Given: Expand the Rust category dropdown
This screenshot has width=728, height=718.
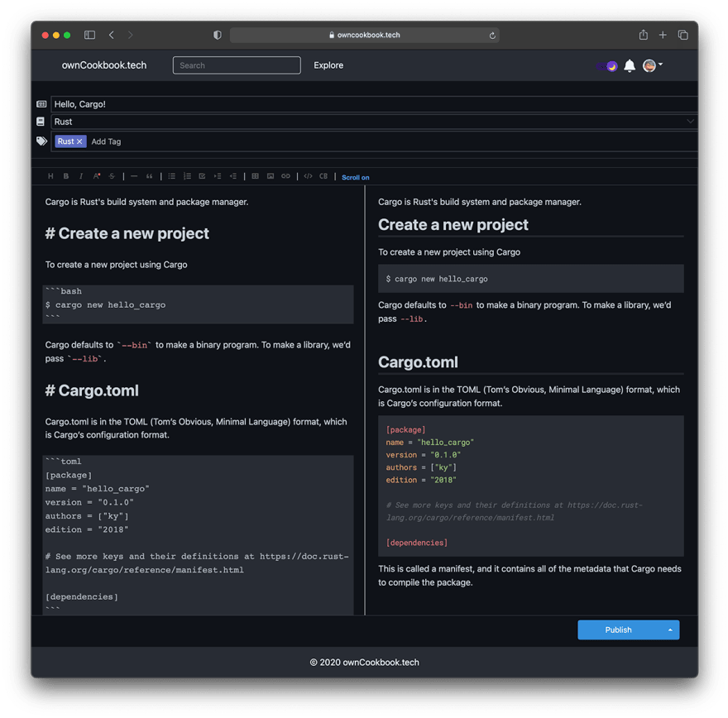Looking at the screenshot, I should pos(691,122).
